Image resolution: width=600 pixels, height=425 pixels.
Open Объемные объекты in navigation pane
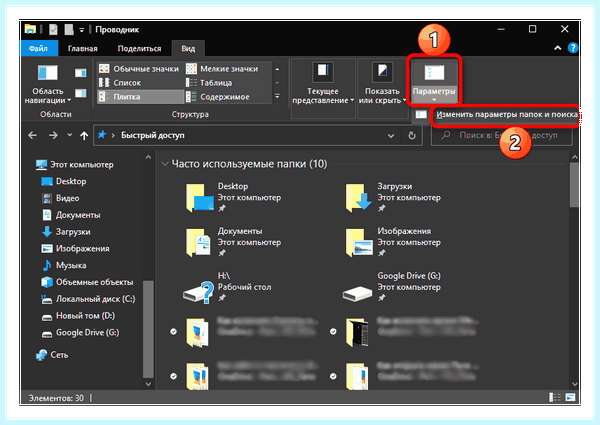[x=87, y=282]
